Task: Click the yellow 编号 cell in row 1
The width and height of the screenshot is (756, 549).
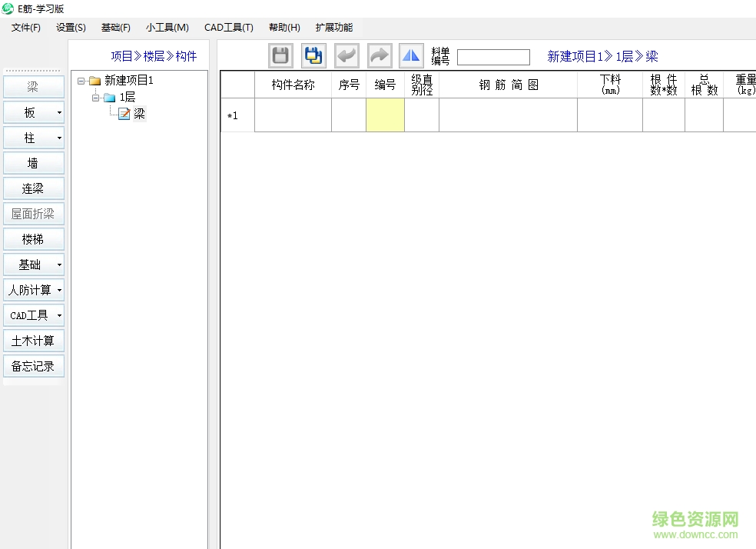Action: 385,115
